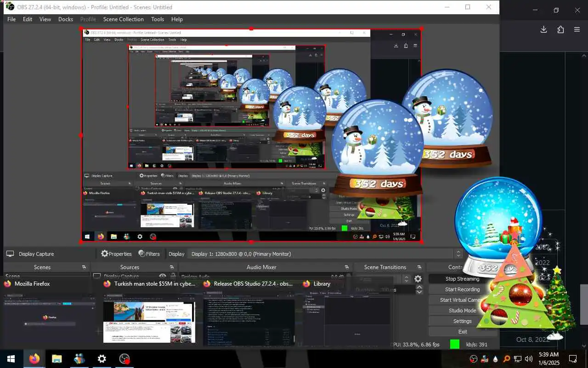The image size is (588, 368).
Task: Open network status tray icon
Action: (x=518, y=359)
